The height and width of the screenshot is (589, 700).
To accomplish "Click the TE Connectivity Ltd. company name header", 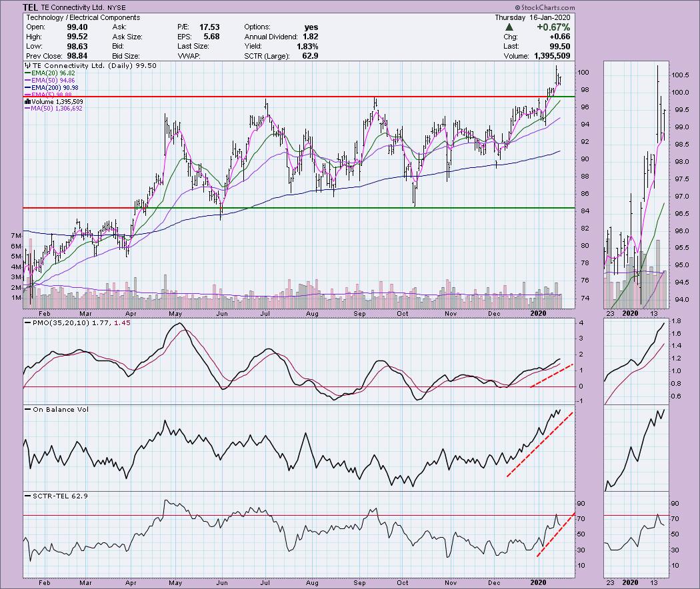I will (x=73, y=7).
